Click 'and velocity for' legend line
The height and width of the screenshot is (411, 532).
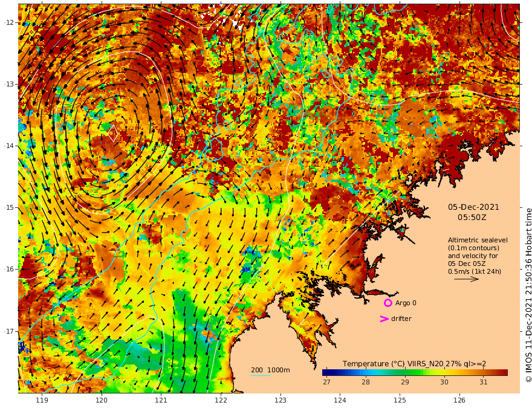coord(473,256)
